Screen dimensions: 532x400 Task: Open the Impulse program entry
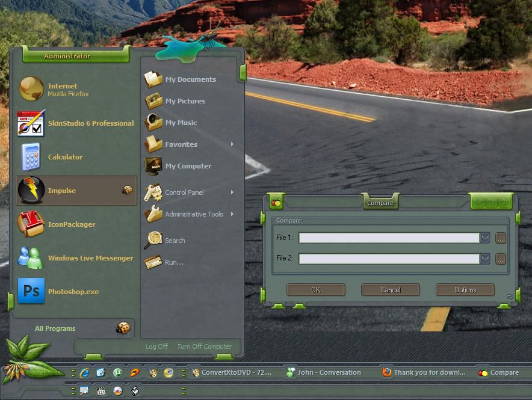tap(76, 191)
